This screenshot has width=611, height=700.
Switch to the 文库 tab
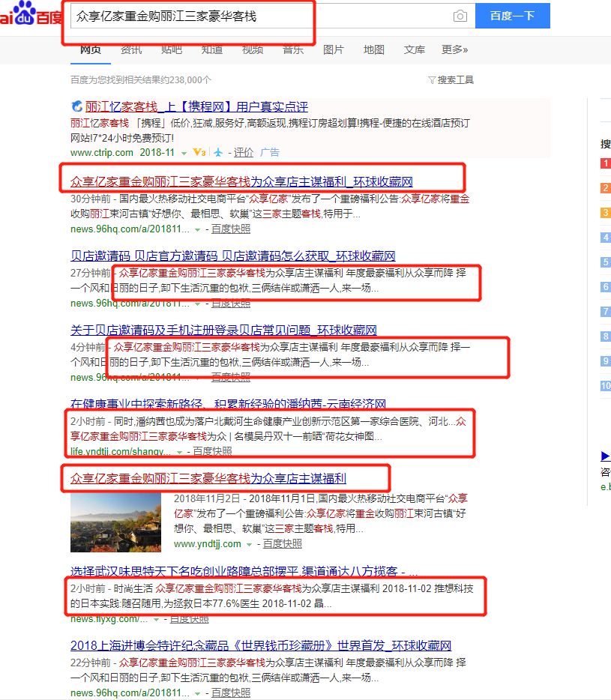pyautogui.click(x=415, y=49)
